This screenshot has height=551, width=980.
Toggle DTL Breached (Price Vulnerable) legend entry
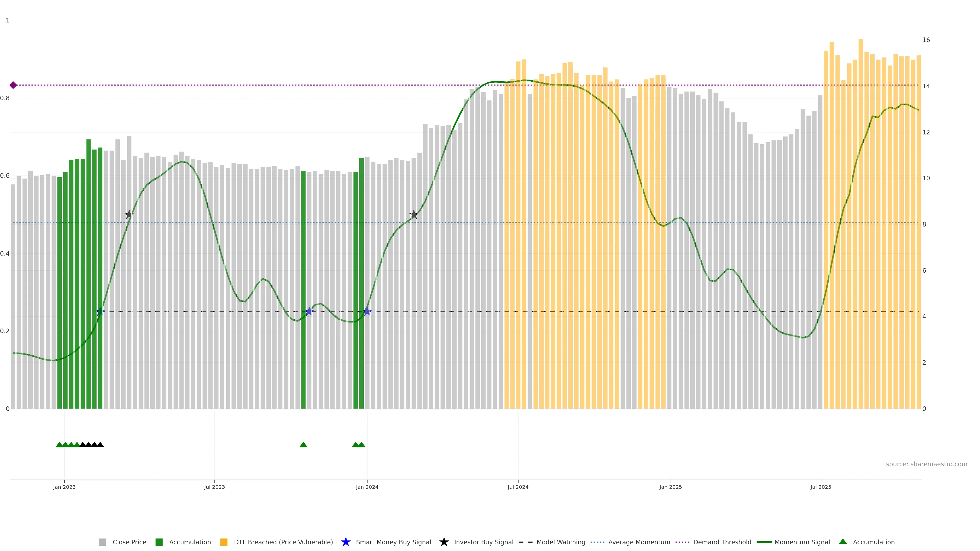283,542
